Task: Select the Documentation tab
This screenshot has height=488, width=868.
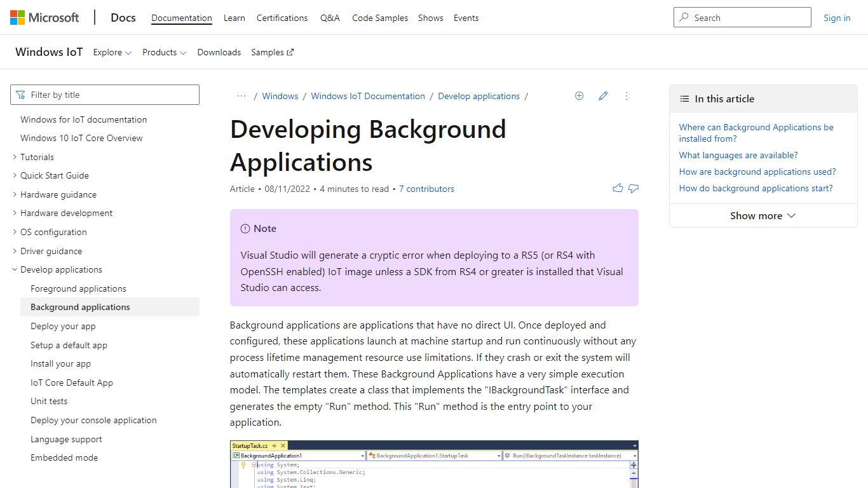Action: pos(182,18)
